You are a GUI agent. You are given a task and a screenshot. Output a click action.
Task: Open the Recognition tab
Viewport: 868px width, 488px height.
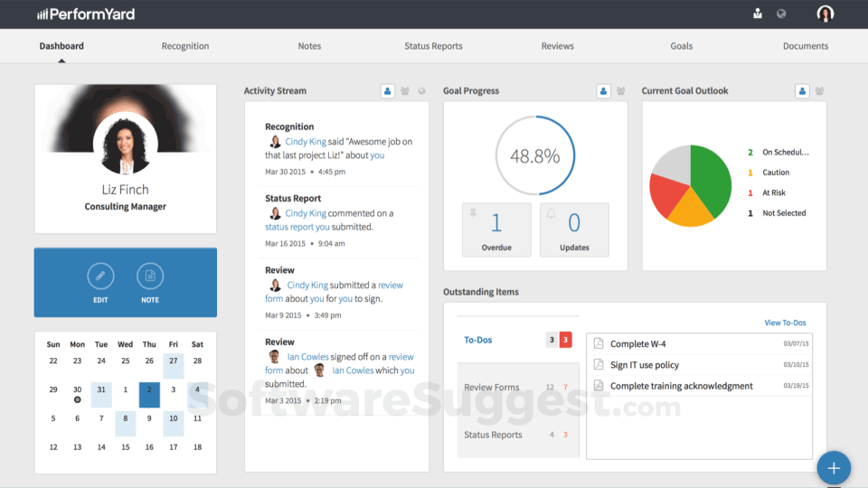[x=185, y=46]
